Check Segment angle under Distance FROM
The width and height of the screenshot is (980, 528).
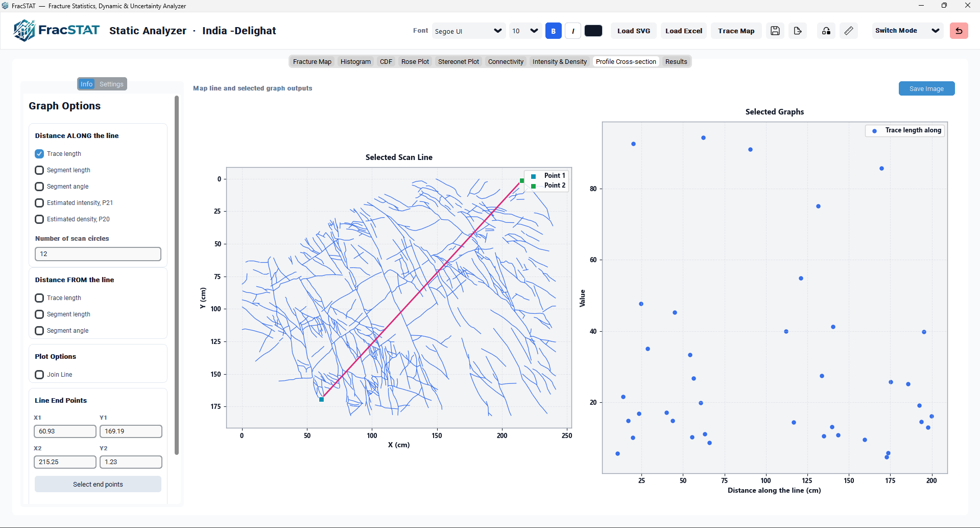(39, 331)
